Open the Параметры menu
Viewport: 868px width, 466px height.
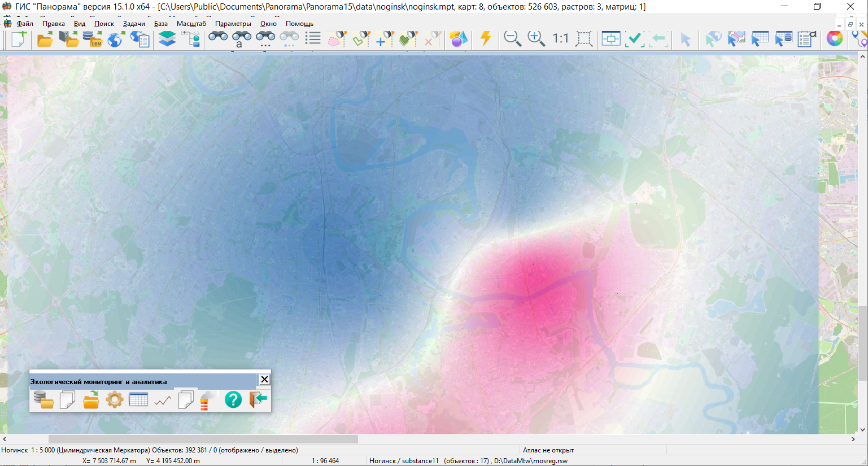[x=233, y=24]
